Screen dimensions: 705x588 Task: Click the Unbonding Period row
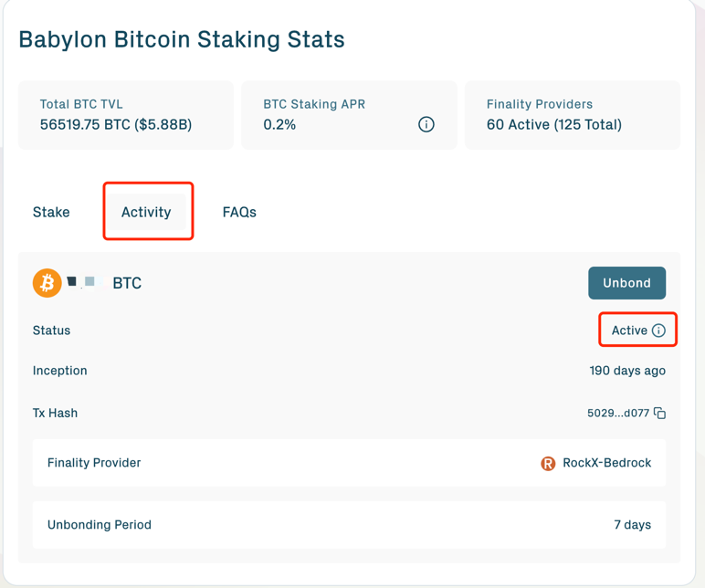pyautogui.click(x=349, y=525)
